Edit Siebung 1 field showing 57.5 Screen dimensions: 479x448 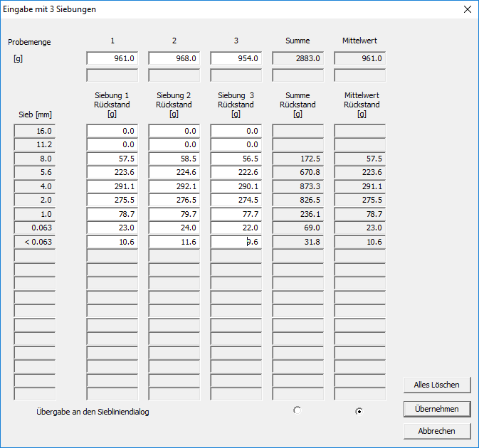pos(112,159)
